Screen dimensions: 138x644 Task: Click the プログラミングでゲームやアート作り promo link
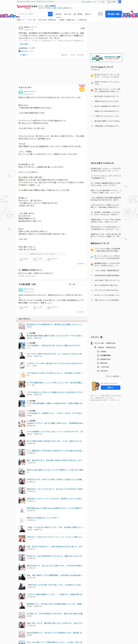click(36, 2)
